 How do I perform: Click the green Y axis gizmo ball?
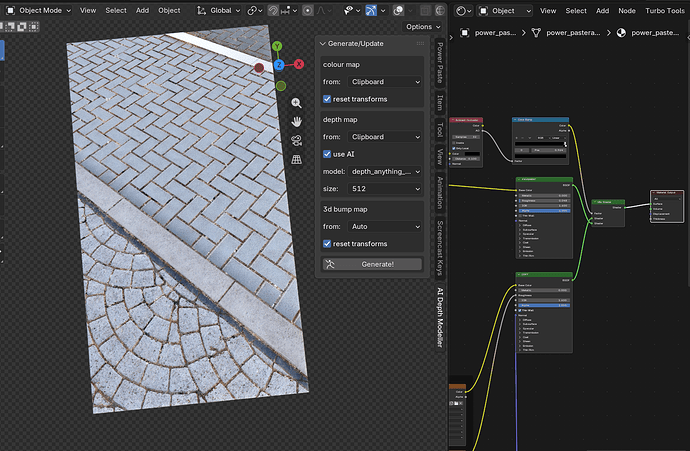coord(277,46)
